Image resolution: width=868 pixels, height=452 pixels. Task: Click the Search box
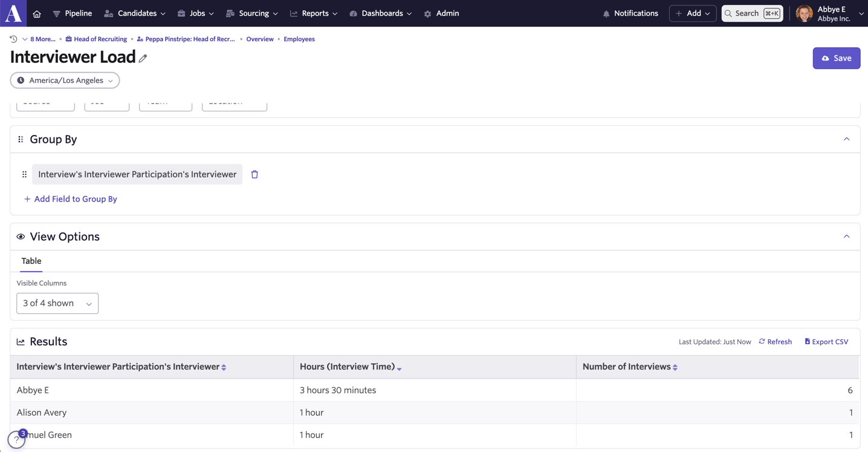click(753, 13)
